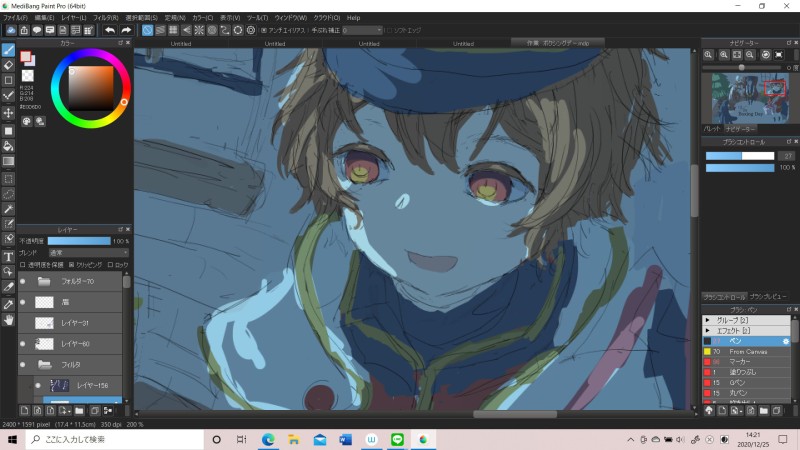Switch to ブラシプレビュー tab
This screenshot has width=800, height=450.
coord(768,296)
